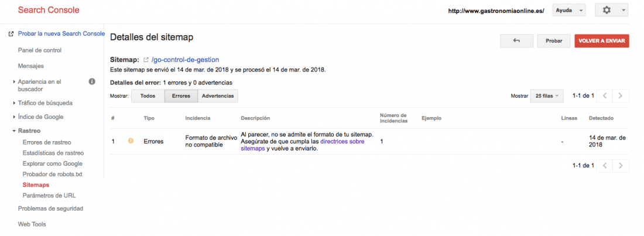The width and height of the screenshot is (644, 236).
Task: Select Sitemaps in sidebar
Action: click(36, 185)
